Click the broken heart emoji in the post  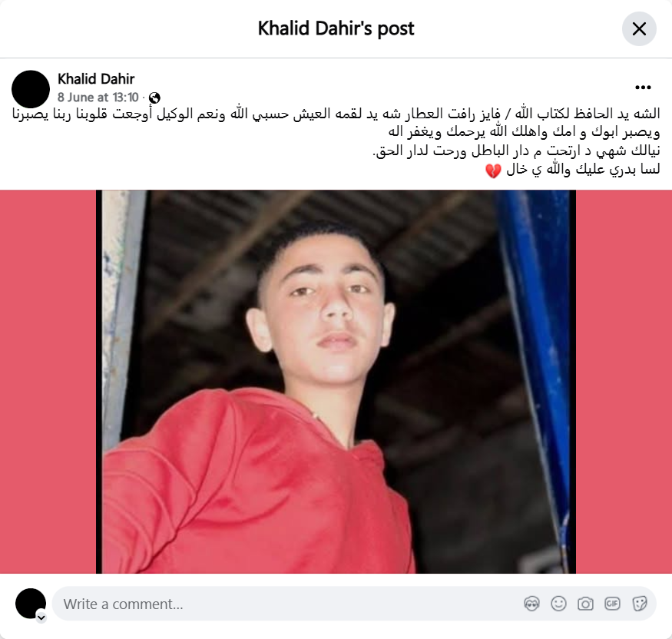493,171
